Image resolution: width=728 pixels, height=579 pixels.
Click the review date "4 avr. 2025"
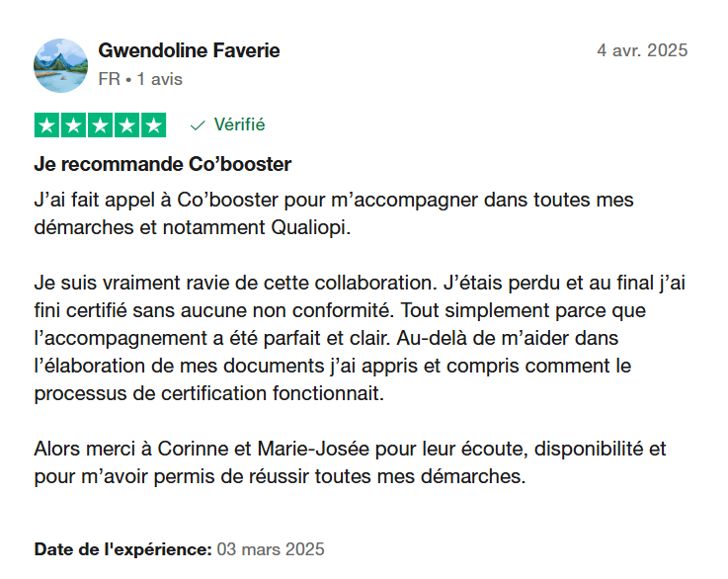pyautogui.click(x=642, y=50)
